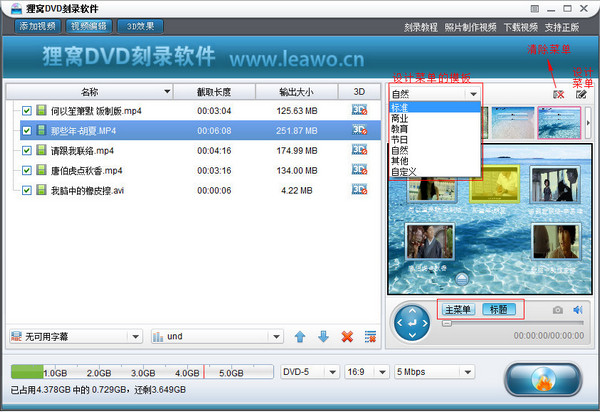Start burning with the flame disc button

pos(543,379)
